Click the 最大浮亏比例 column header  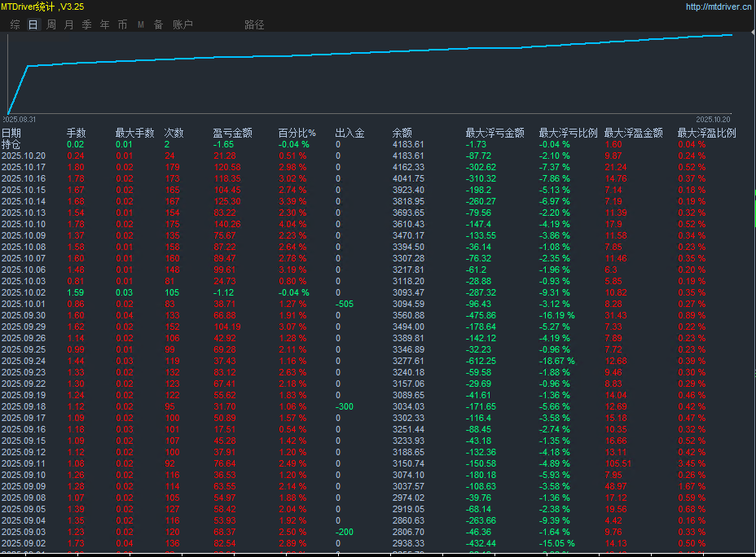568,133
